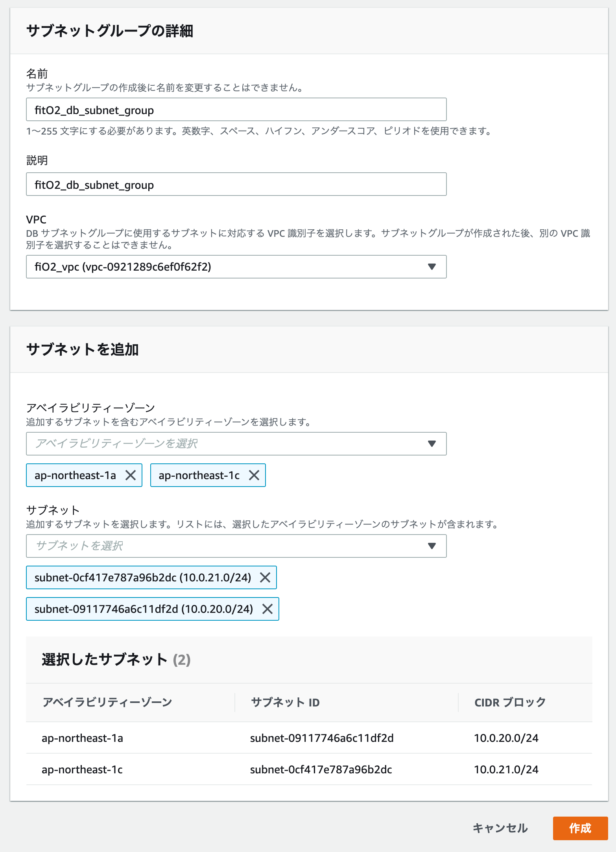Select the ap-northeast-1c table row
The height and width of the screenshot is (852, 616).
309,769
